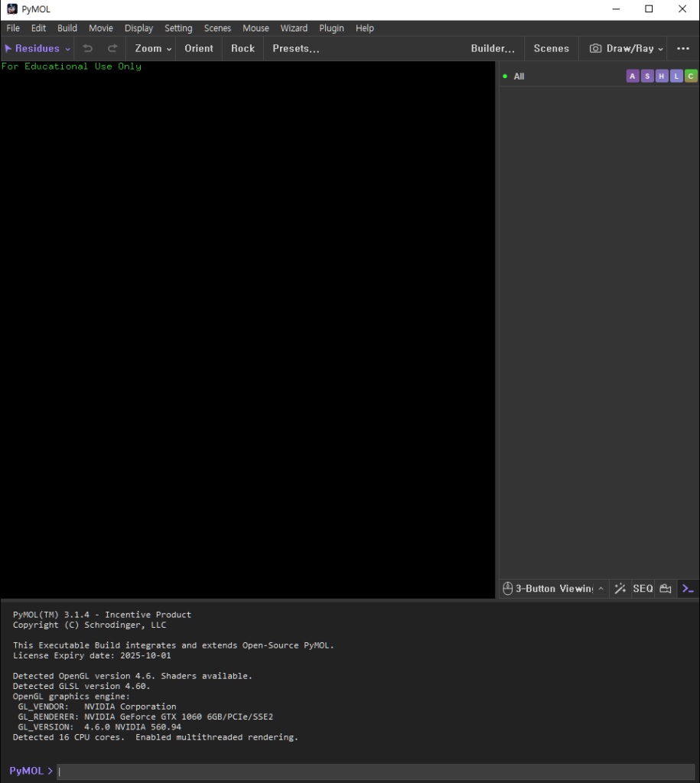Open the three-dots more options menu
Image resolution: width=700 pixels, height=783 pixels.
(683, 48)
